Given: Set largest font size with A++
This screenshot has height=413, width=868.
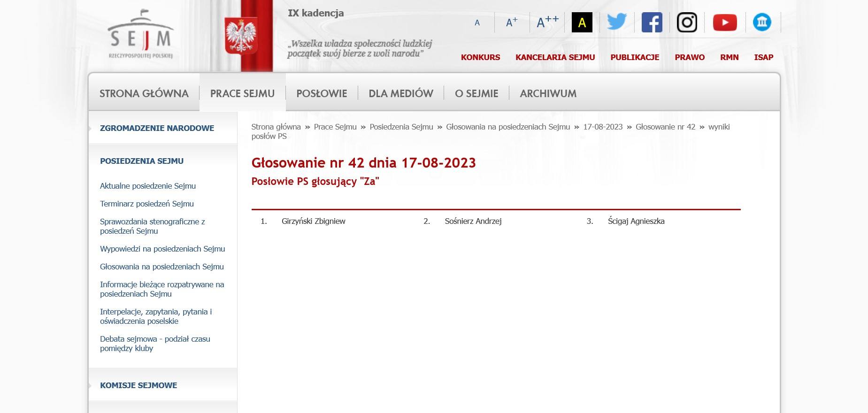Looking at the screenshot, I should 547,22.
